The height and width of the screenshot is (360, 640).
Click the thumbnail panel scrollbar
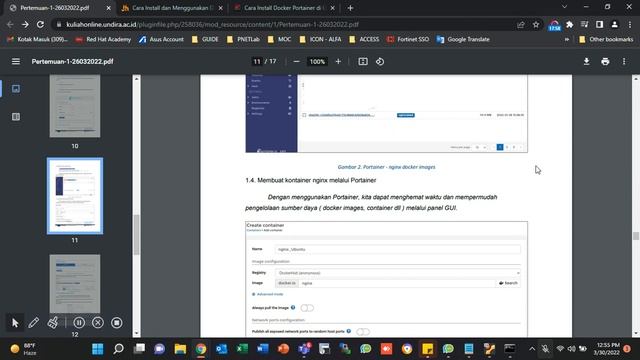(x=137, y=235)
